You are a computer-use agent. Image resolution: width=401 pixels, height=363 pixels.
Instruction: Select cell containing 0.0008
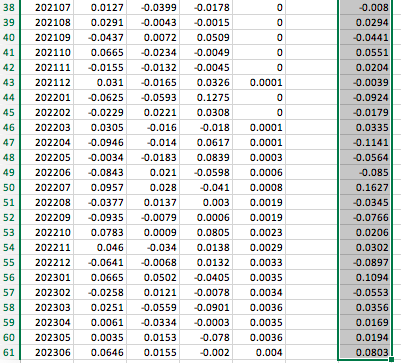259,187
